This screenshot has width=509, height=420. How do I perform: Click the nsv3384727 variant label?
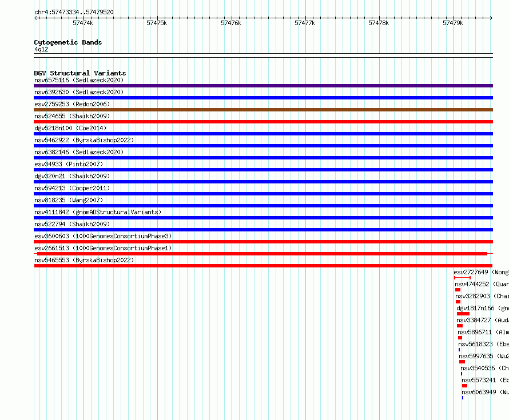click(x=483, y=320)
